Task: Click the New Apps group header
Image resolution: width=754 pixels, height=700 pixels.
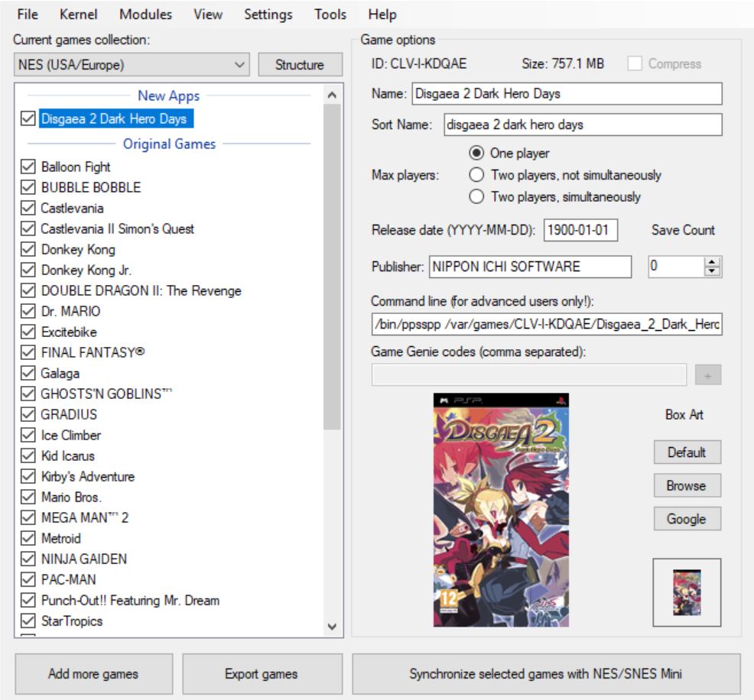Action: (x=169, y=96)
